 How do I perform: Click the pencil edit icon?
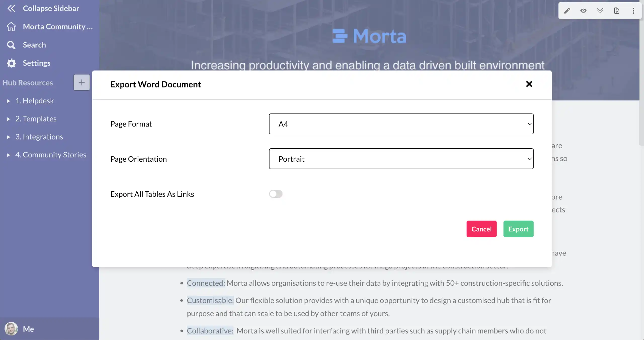[567, 11]
